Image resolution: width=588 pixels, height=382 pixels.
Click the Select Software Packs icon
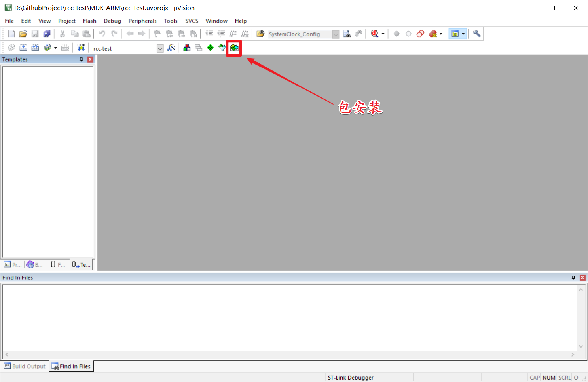point(222,48)
